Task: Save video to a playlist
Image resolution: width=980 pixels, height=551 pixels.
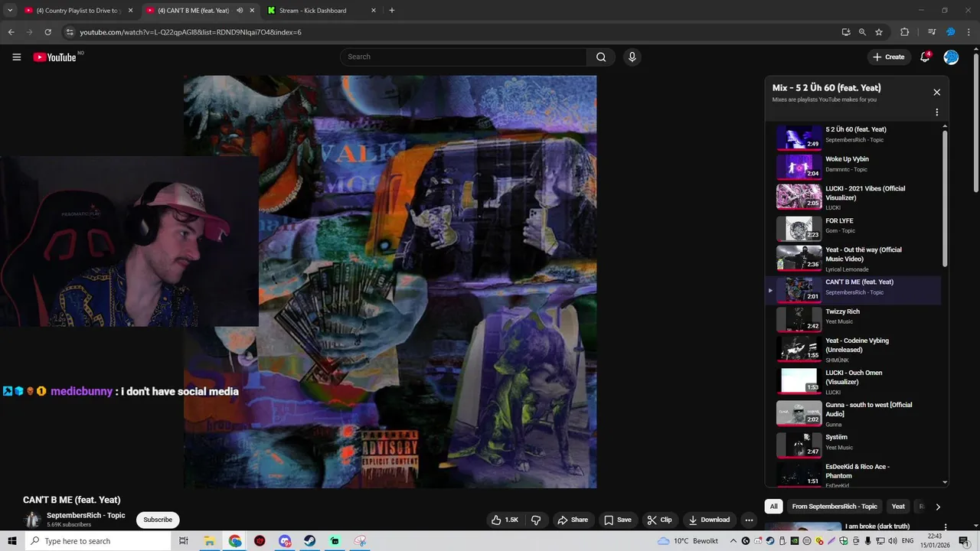Action: [x=617, y=520]
